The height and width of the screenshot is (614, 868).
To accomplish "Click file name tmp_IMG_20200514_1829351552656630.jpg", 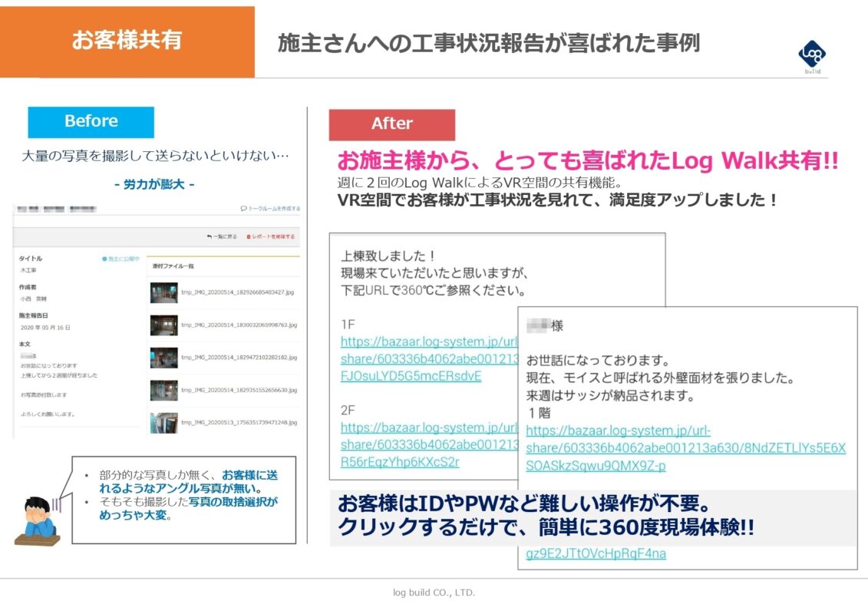I will tap(239, 391).
